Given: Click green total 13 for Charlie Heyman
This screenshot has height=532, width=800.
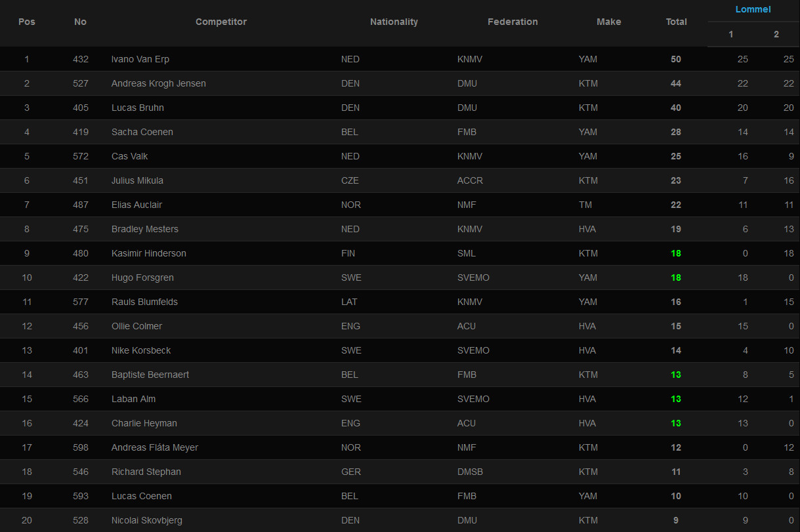Looking at the screenshot, I should pyautogui.click(x=676, y=423).
